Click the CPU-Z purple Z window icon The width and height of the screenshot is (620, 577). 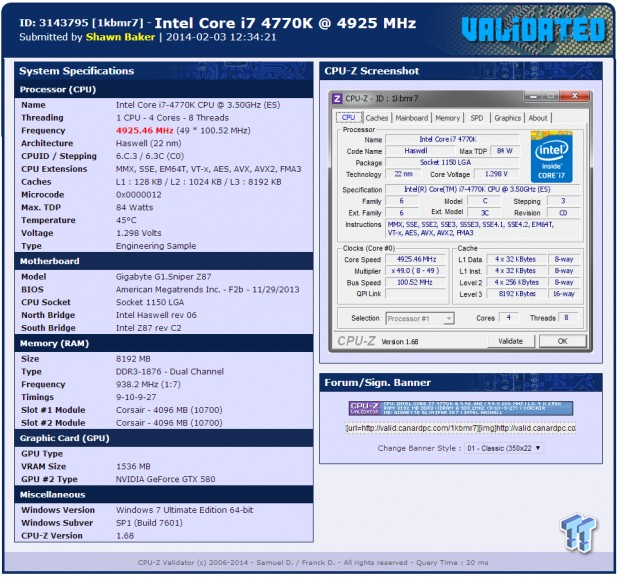point(337,98)
